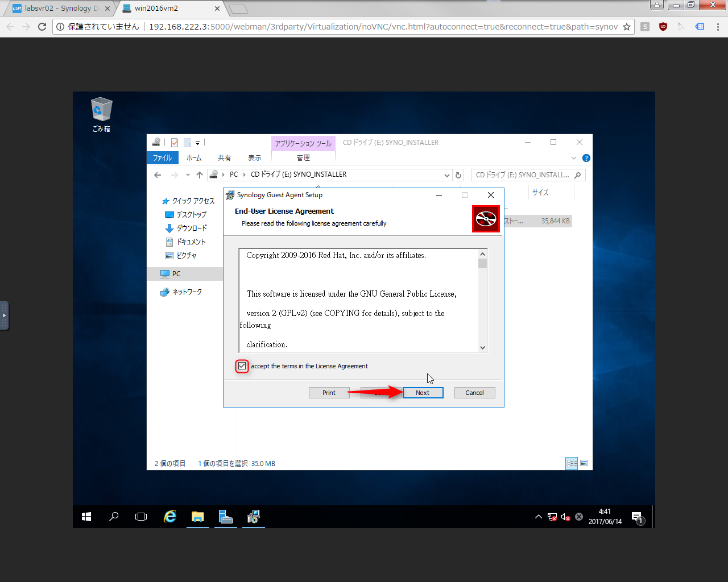Click the 35,844 KB file size cell
Screen dimensions: 728x582
coord(556,221)
